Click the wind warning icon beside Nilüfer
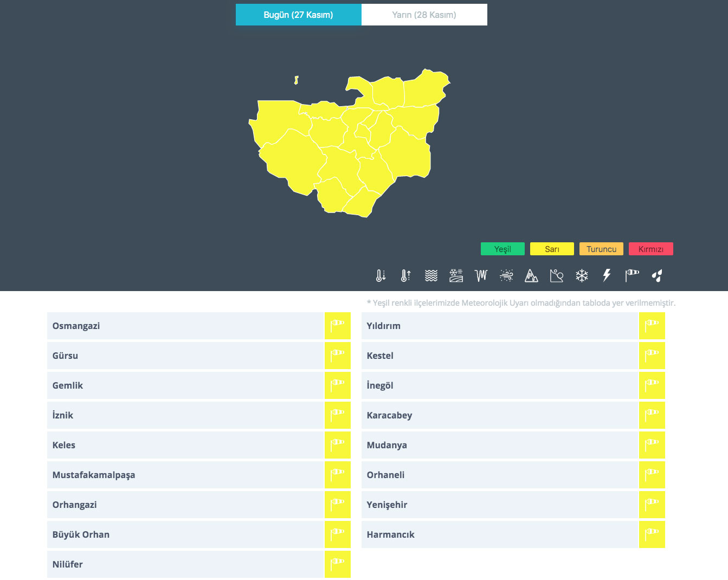This screenshot has width=728, height=580. click(x=338, y=564)
